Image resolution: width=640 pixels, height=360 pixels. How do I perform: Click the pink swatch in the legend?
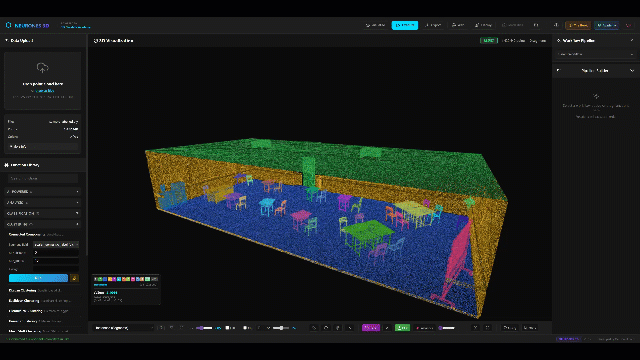133,279
